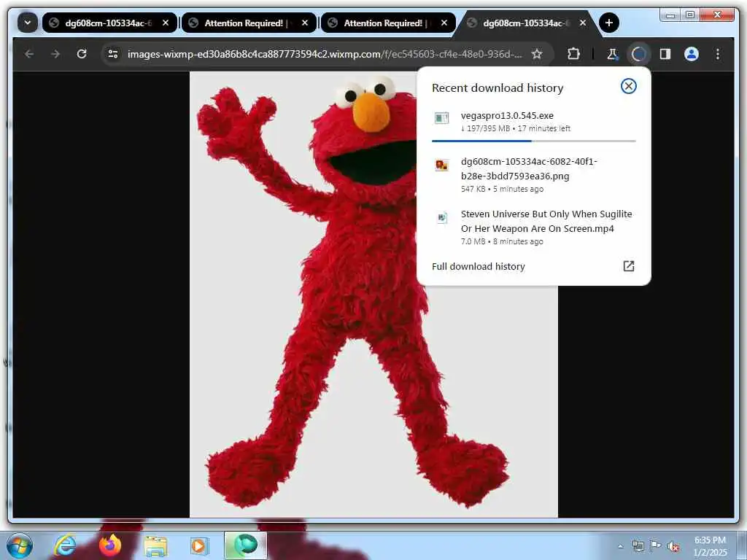The width and height of the screenshot is (747, 560).
Task: Open the Steven Universe mp4 download entry
Action: 533,227
